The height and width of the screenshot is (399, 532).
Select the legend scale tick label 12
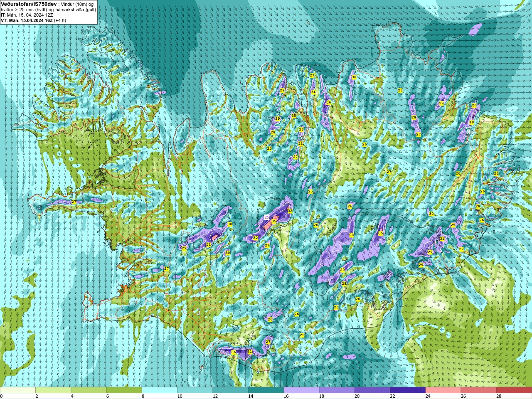[x=215, y=396]
